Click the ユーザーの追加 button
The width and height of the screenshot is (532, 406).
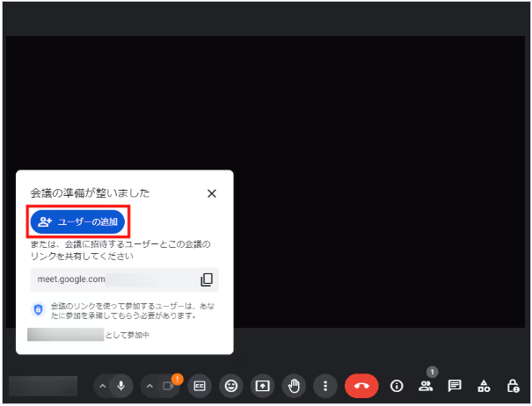click(x=78, y=221)
